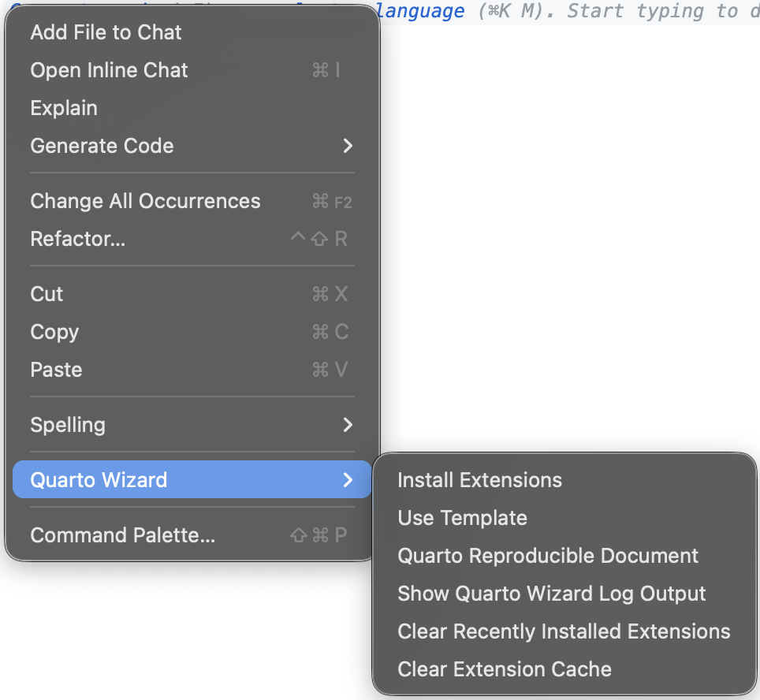
Task: Choose Use Template in the submenu
Action: 462,518
